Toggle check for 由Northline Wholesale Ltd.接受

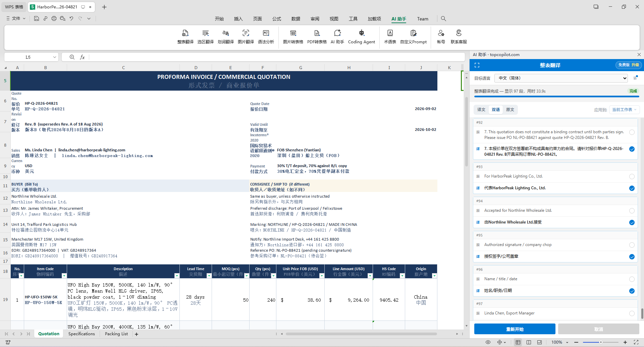click(632, 222)
